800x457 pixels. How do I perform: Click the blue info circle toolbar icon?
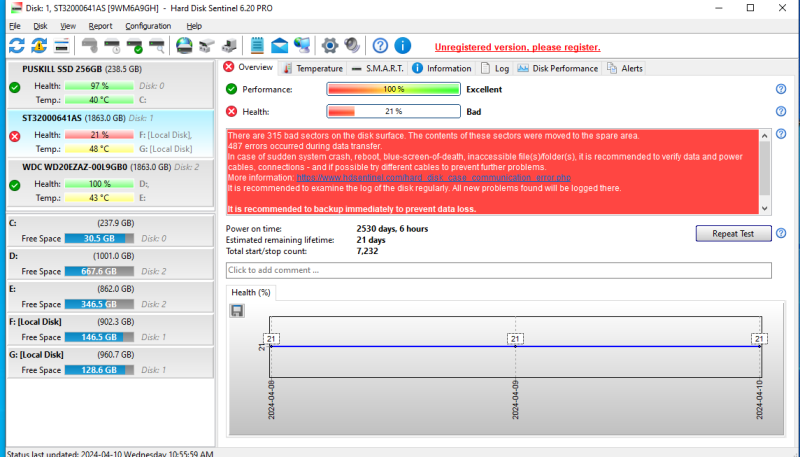(x=403, y=46)
